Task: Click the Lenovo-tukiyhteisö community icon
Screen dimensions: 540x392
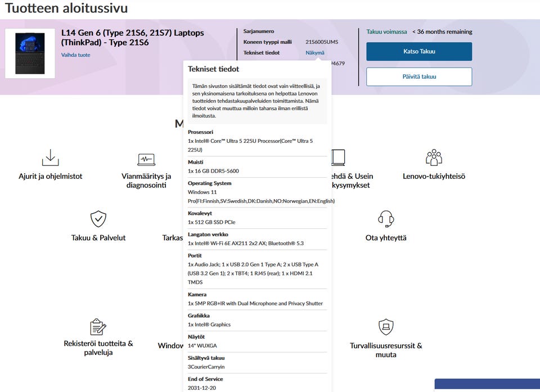Action: coord(434,157)
